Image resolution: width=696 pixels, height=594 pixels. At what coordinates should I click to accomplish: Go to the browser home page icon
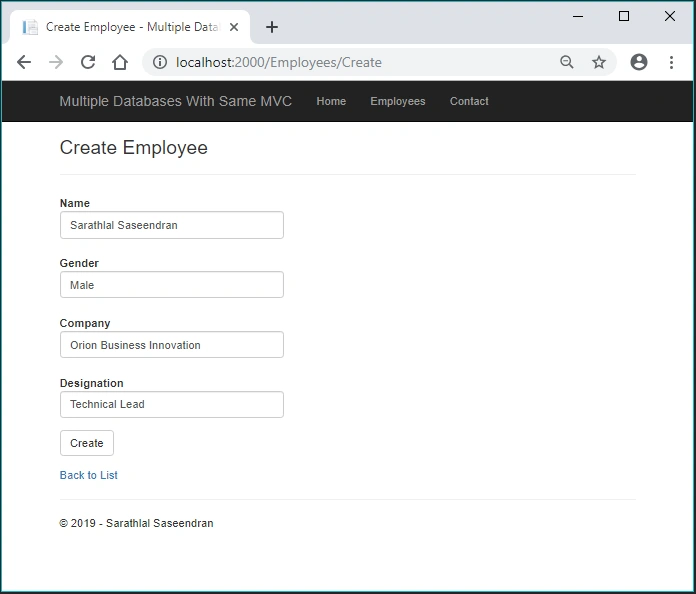click(x=120, y=62)
